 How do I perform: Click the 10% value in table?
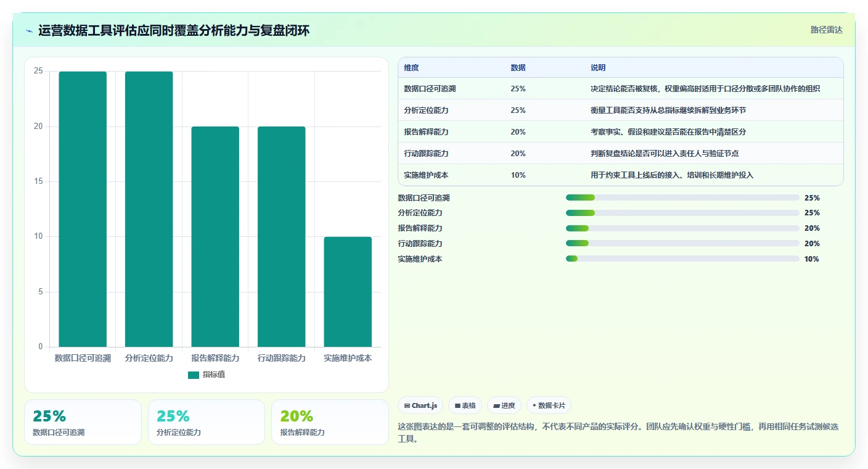(518, 175)
